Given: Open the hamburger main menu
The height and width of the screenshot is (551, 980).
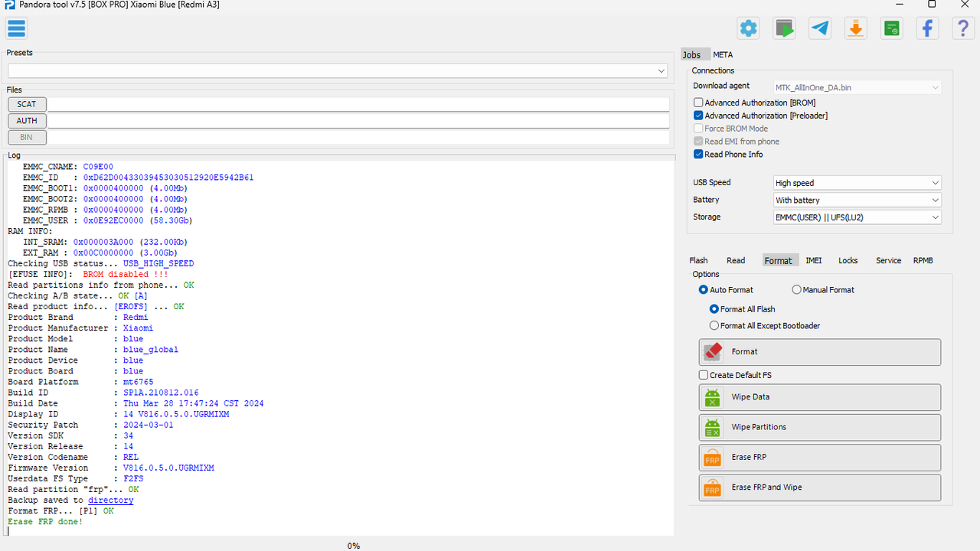Looking at the screenshot, I should pos(16,29).
